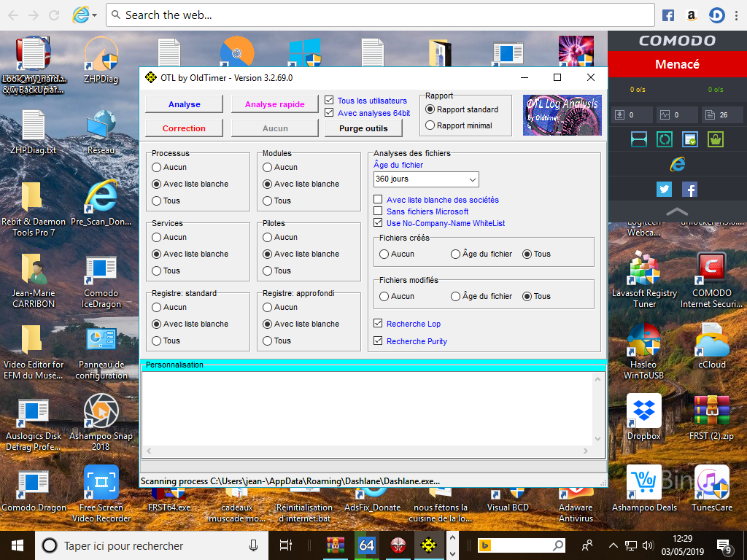
Task: Open the ZHPDiag.txt desktop file
Action: [x=34, y=132]
